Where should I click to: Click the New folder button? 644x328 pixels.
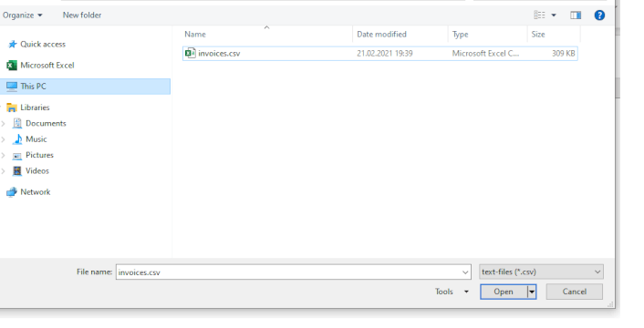pyautogui.click(x=82, y=15)
